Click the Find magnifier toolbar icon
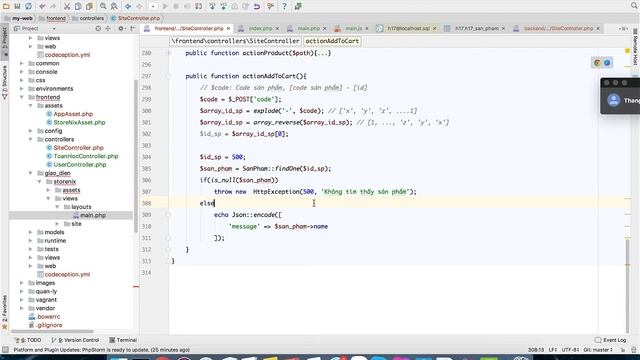The image size is (640, 360). pos(103,6)
